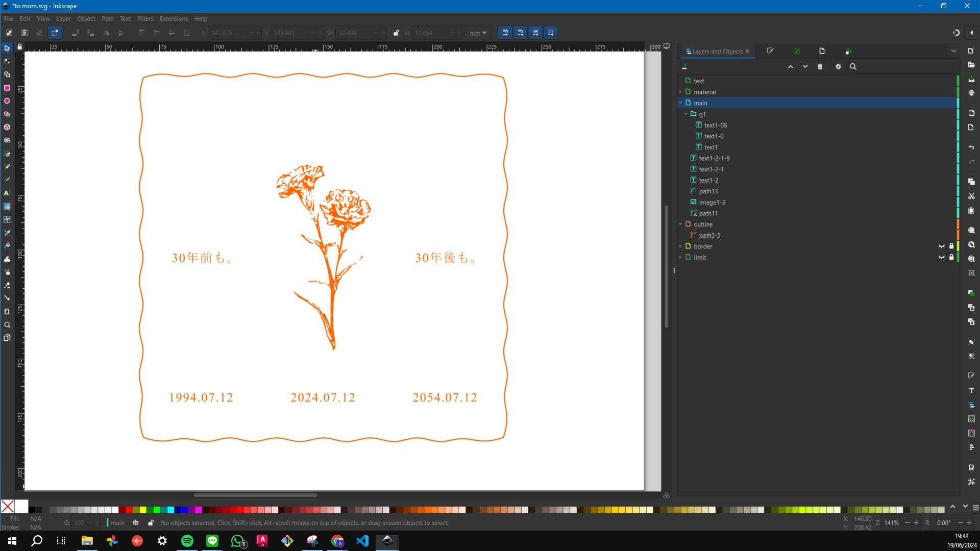Toggle moving gradients with objects

coord(535,33)
